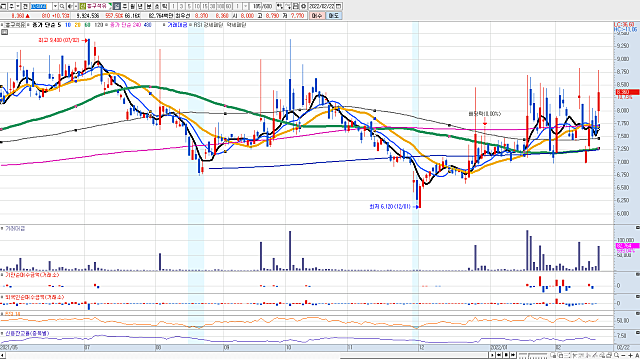Select the monthly (월) period toggle
Viewport: 640px width, 360px height.
[132, 6]
